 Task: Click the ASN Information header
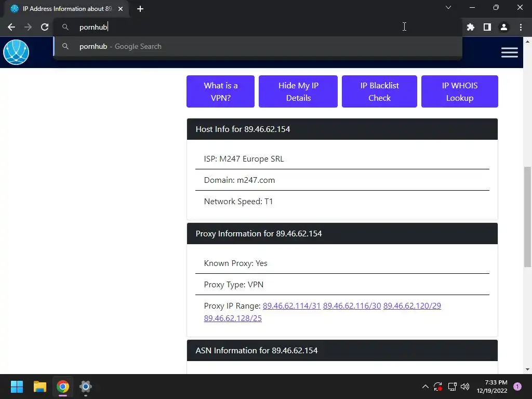(342, 351)
